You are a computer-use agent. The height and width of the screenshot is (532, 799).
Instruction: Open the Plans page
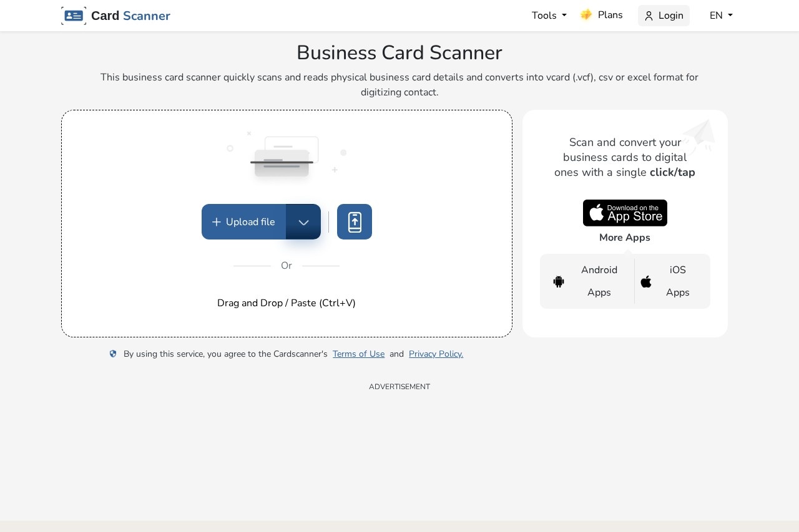tap(602, 15)
